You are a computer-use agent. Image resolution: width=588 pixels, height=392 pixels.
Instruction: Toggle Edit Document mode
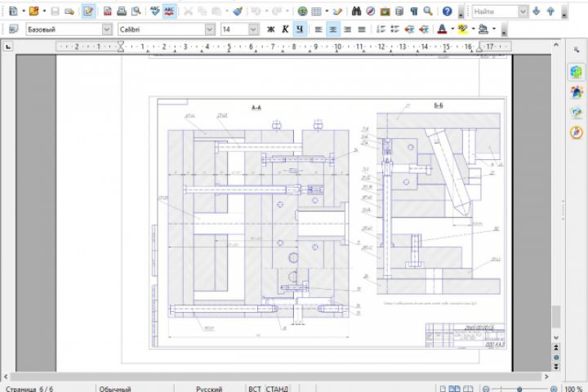[x=88, y=11]
